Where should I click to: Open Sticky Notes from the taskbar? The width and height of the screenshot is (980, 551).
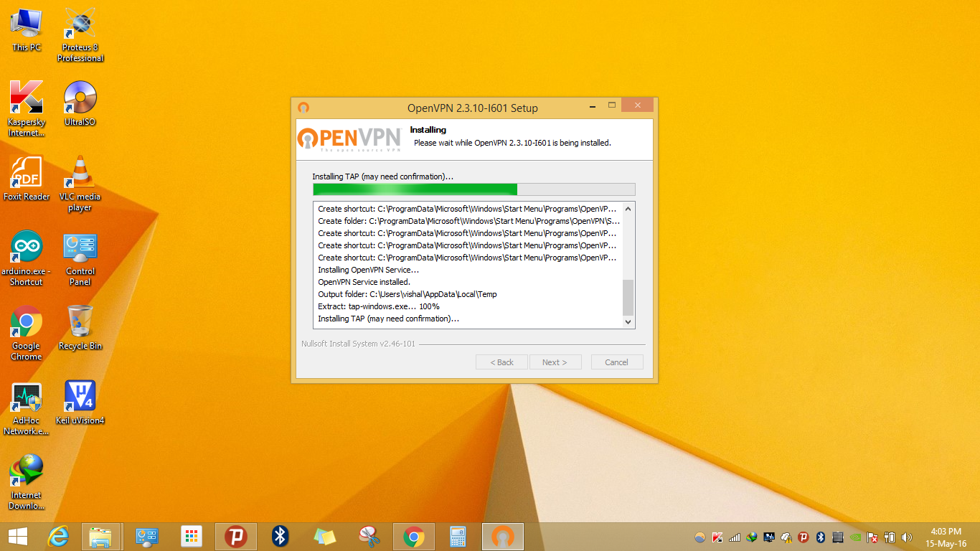pyautogui.click(x=325, y=537)
